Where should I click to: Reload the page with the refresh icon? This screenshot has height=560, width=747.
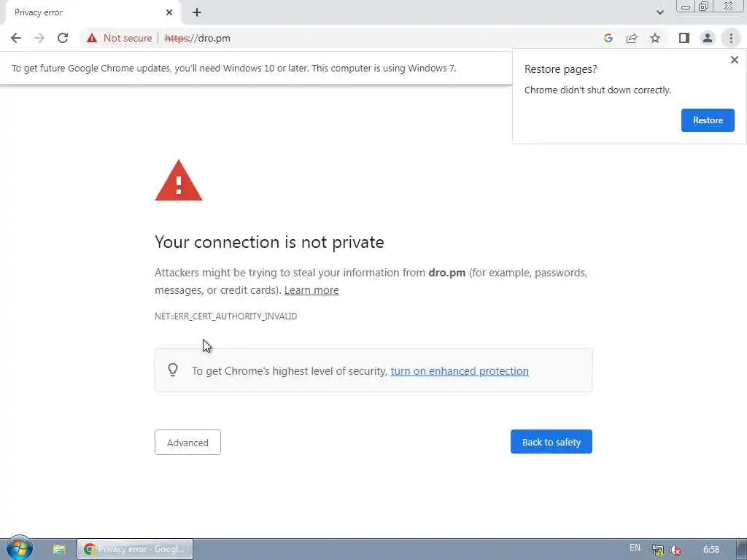point(63,38)
